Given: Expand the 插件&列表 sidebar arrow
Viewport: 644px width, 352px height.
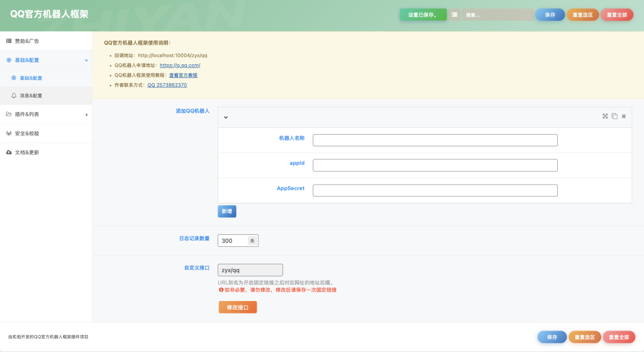Looking at the screenshot, I should point(86,115).
